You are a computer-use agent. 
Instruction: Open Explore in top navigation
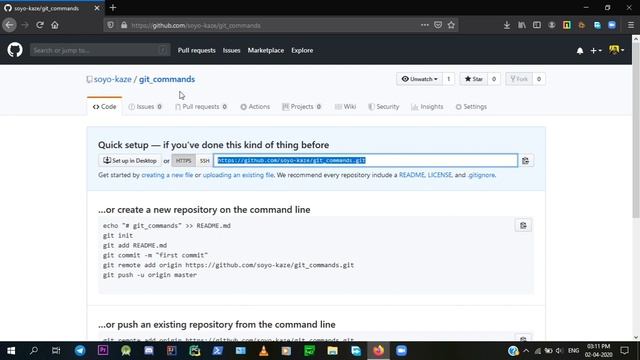click(302, 50)
